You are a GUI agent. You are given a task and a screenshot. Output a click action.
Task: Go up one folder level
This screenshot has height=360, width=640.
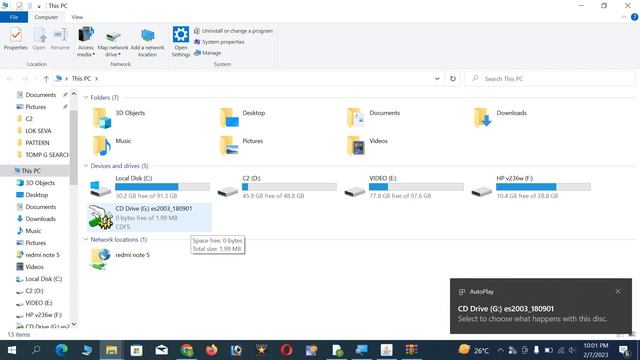pos(46,79)
